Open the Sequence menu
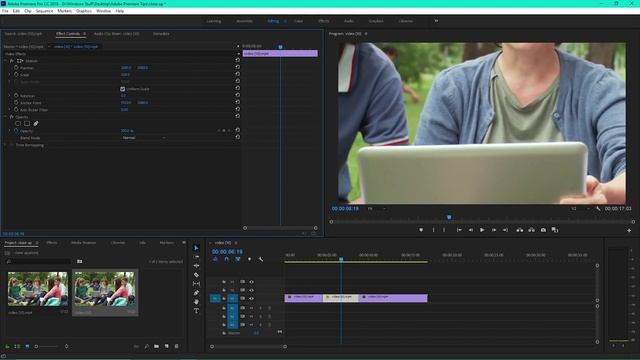This screenshot has height=360, width=640. pos(44,11)
